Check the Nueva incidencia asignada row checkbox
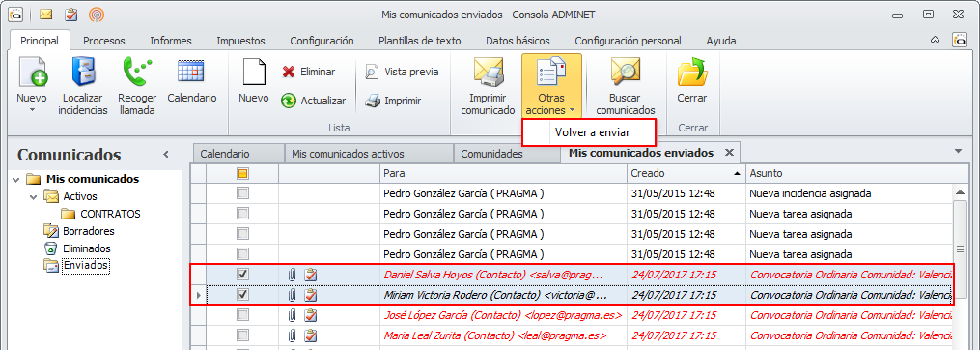The height and width of the screenshot is (350, 980). click(x=242, y=193)
